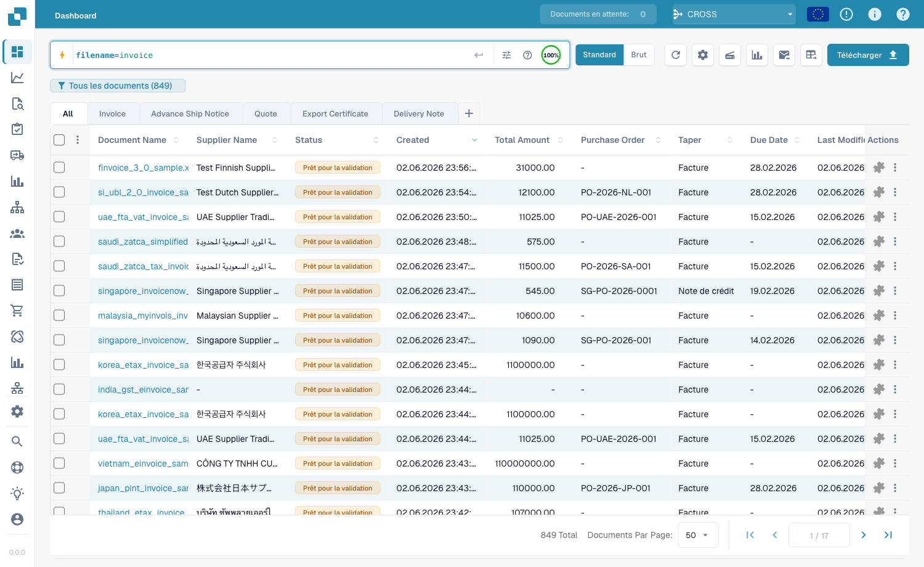Select the All tab

[x=68, y=113]
